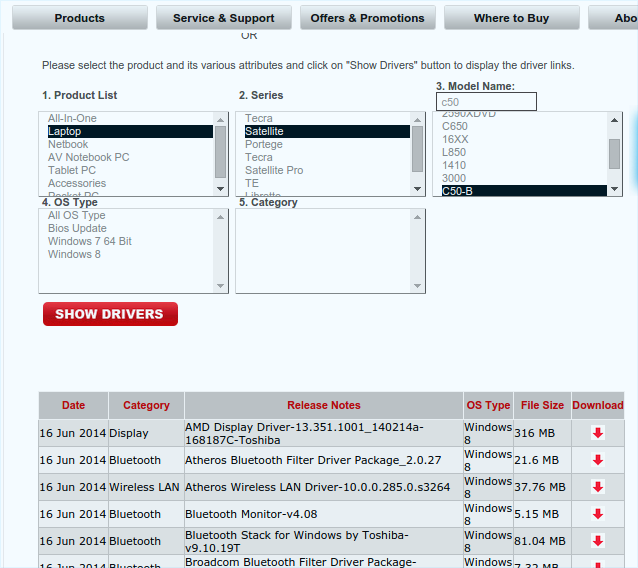The image size is (638, 568).
Task: Click the 81.04 MB file size
Action: tap(540, 541)
